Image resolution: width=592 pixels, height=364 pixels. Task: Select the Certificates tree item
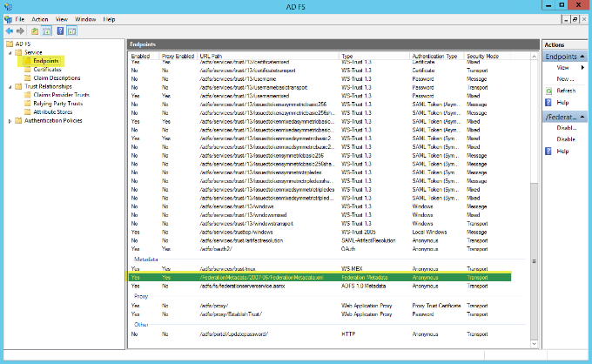[x=47, y=70]
